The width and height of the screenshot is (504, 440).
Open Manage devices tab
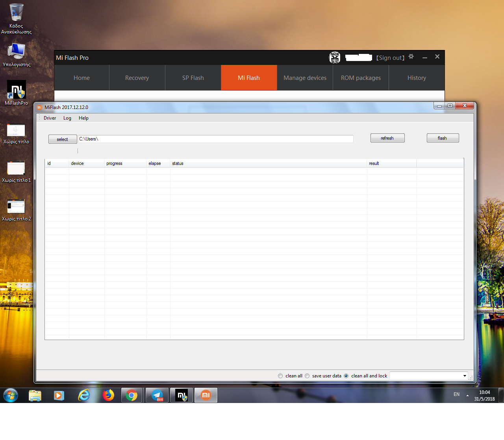point(305,78)
